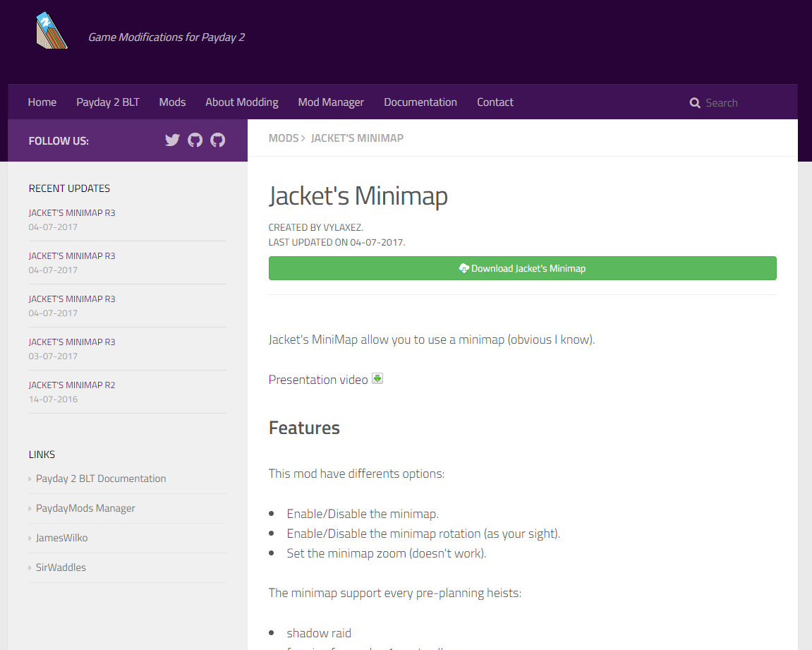Select Mods in the navigation bar
This screenshot has width=812, height=650.
point(172,102)
